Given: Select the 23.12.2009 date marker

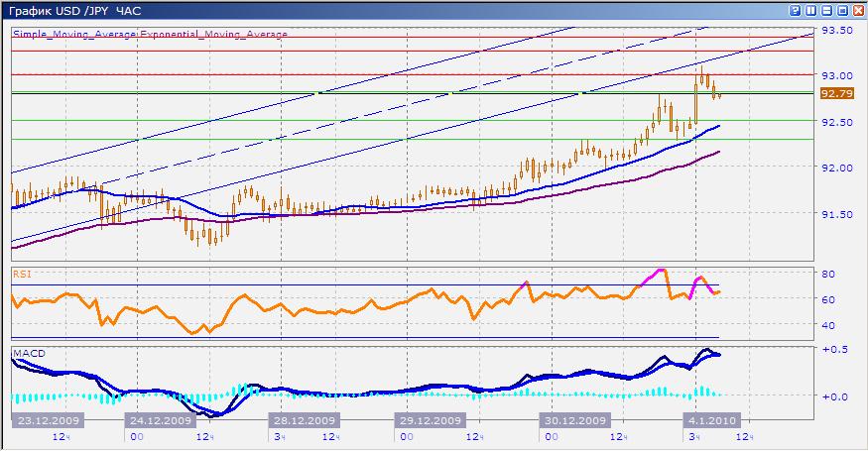Looking at the screenshot, I should tap(49, 420).
